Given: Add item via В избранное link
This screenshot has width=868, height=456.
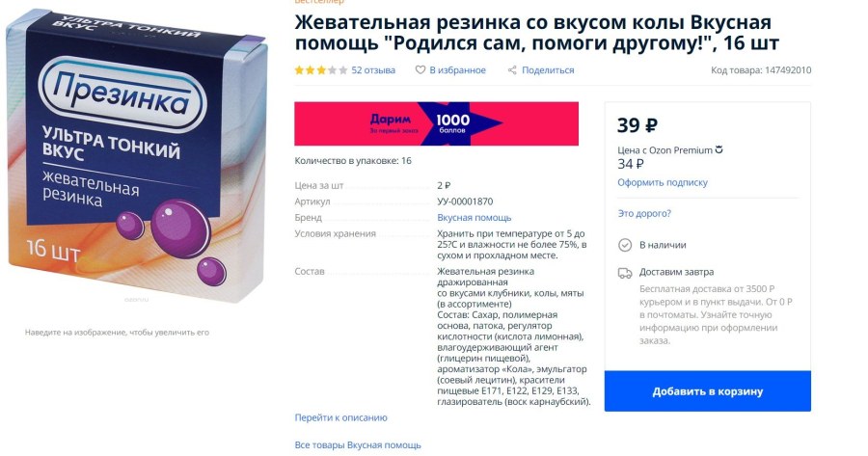Looking at the screenshot, I should 458,70.
